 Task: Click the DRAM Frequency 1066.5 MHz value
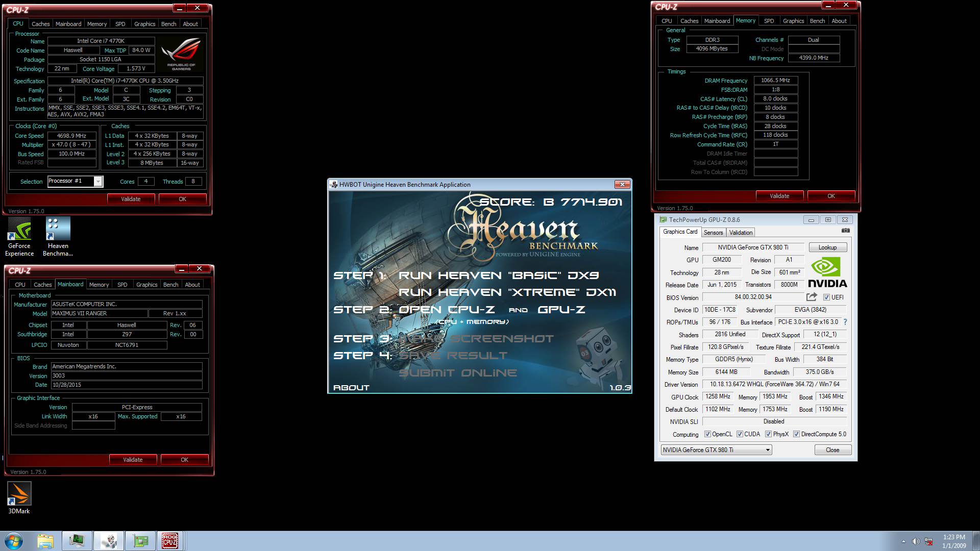(x=775, y=80)
